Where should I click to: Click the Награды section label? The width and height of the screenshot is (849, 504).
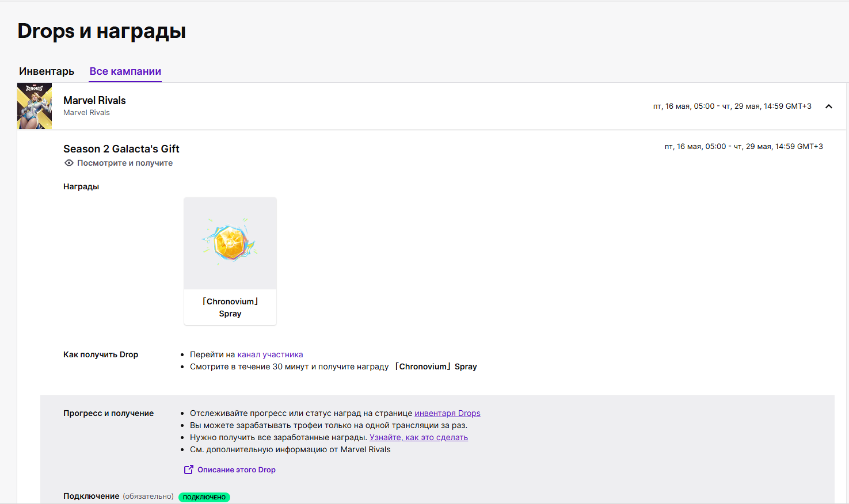coord(81,186)
